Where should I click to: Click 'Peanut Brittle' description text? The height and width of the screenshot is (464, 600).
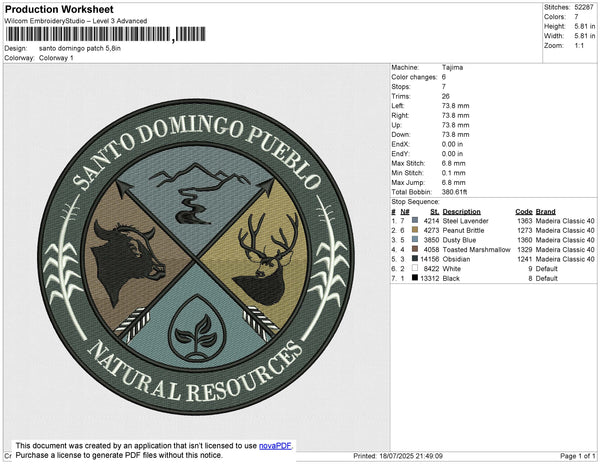coord(463,230)
